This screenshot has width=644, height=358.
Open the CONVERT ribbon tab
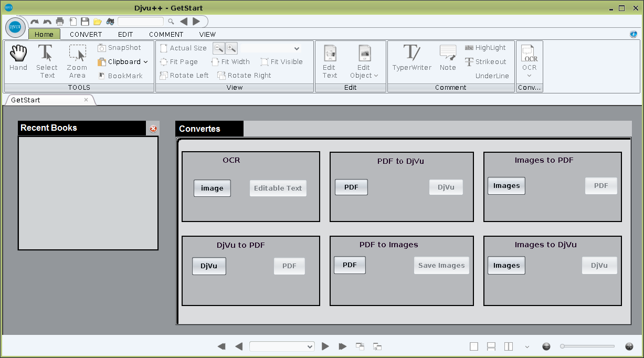click(86, 34)
